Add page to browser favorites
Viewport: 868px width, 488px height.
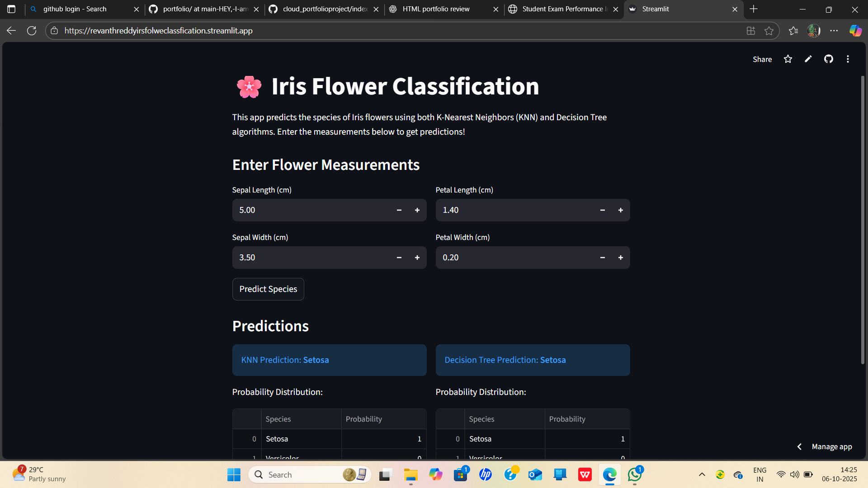[769, 31]
